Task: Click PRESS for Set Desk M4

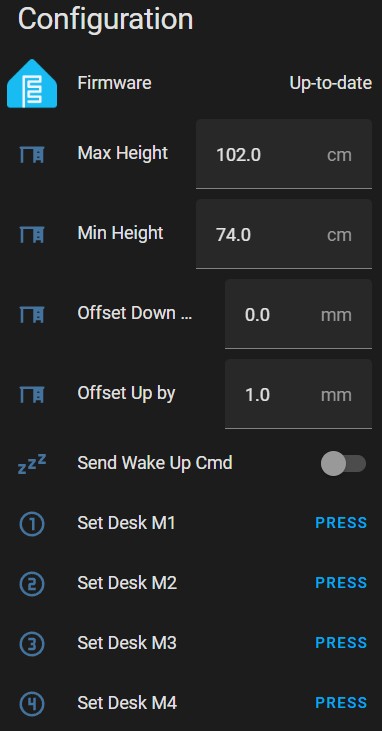Action: point(341,703)
